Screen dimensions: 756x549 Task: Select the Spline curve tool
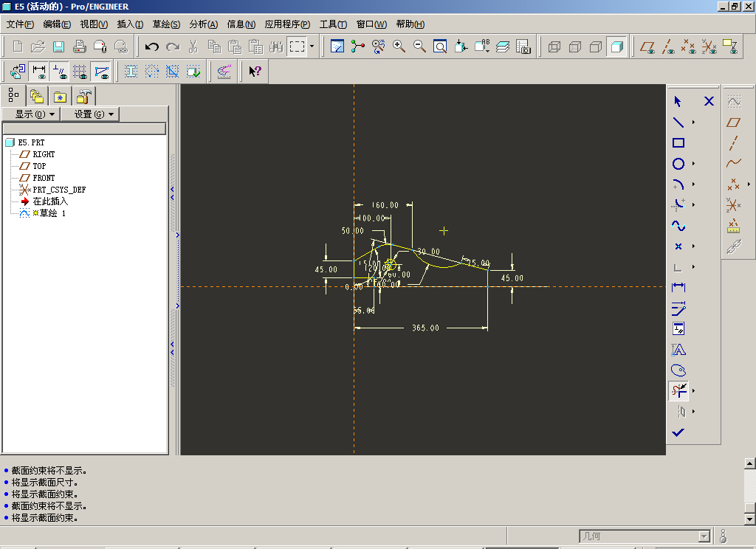(678, 226)
